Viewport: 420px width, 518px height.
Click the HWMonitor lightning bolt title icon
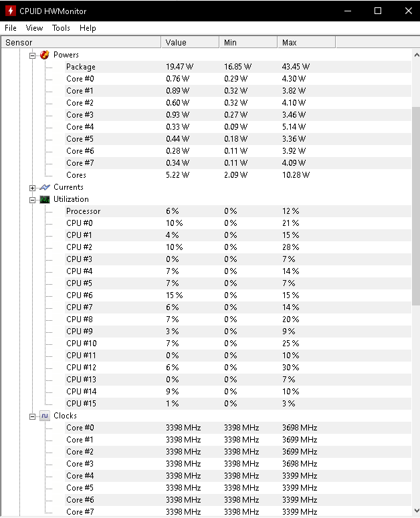[10, 11]
